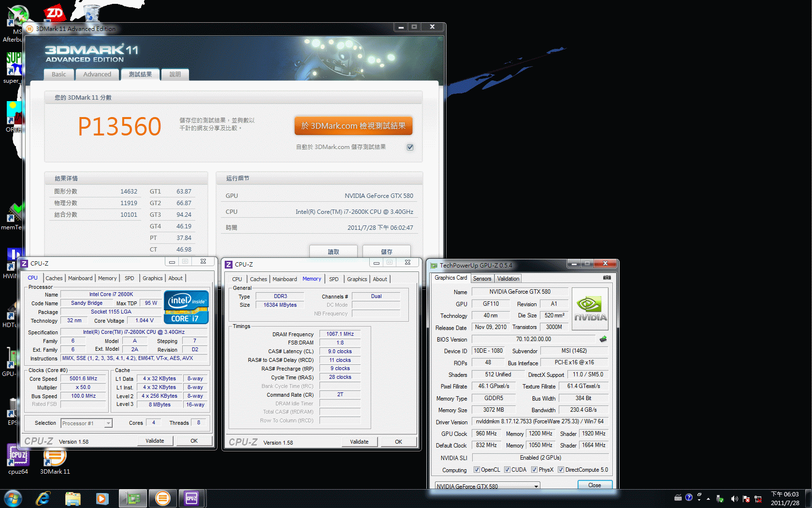Click the GPU-Z screenshot camera icon
Viewport: 812px width, 508px height.
(x=607, y=278)
